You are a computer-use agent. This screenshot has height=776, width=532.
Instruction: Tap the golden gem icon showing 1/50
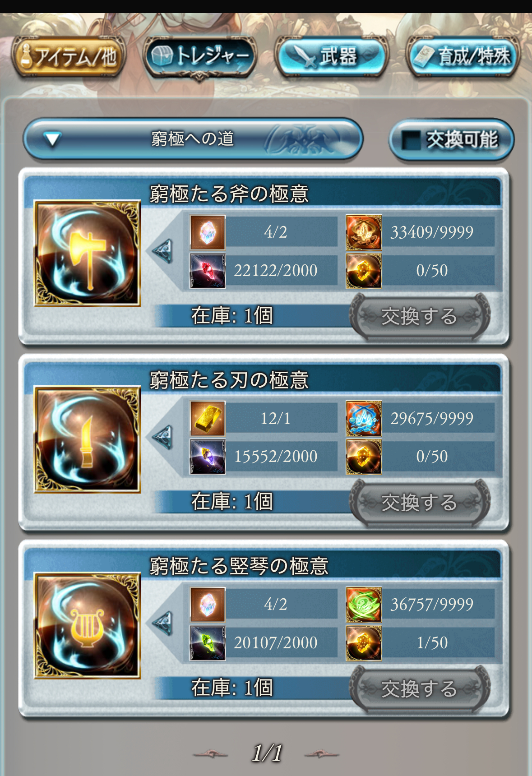point(364,643)
